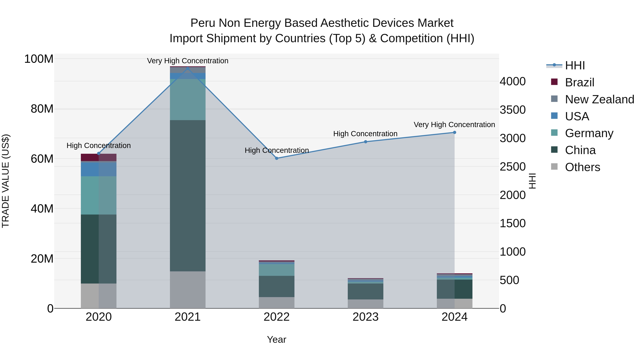644x362 pixels.
Task: Click the USA segment of 2020 bar
Action: pos(99,169)
